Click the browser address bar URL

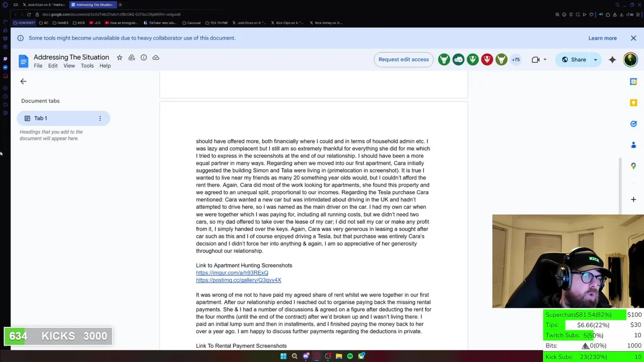pos(112,14)
